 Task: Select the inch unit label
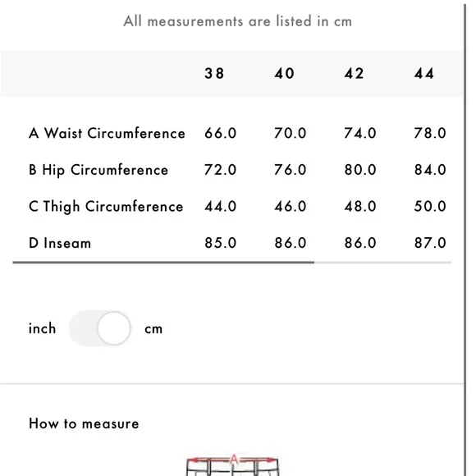pyautogui.click(x=42, y=328)
